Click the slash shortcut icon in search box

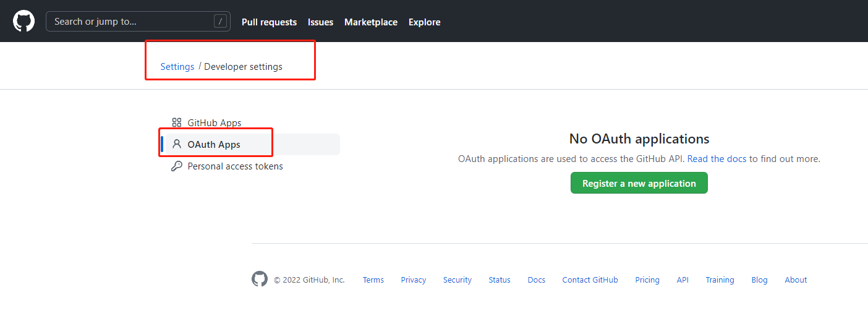pos(220,22)
